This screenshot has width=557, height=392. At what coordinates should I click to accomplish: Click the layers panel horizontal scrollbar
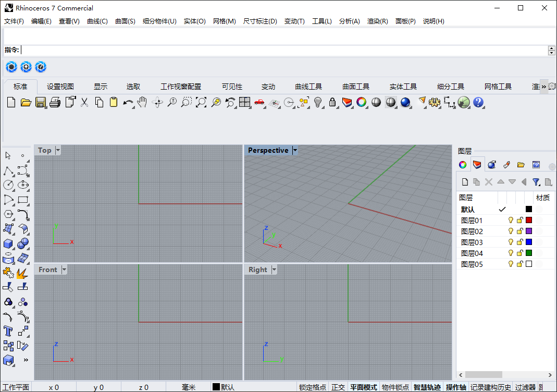(484, 375)
